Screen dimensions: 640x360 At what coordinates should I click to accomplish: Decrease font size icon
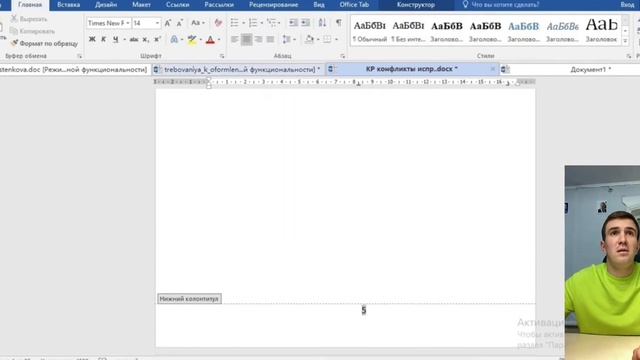[x=179, y=23]
